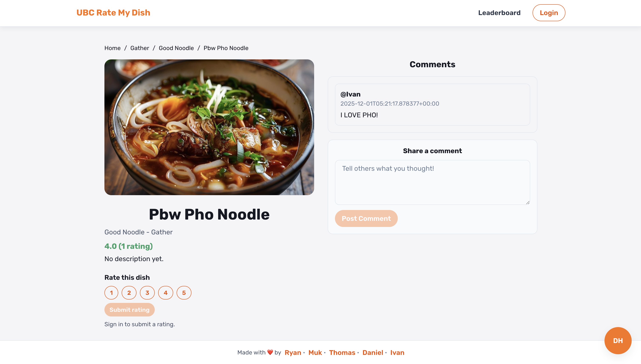Click the UBC Rate My Dish logo

click(113, 13)
